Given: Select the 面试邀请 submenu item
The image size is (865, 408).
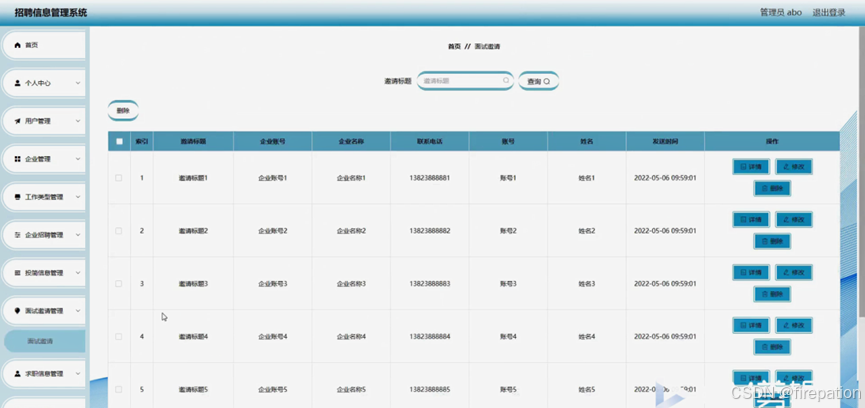Looking at the screenshot, I should tap(45, 341).
